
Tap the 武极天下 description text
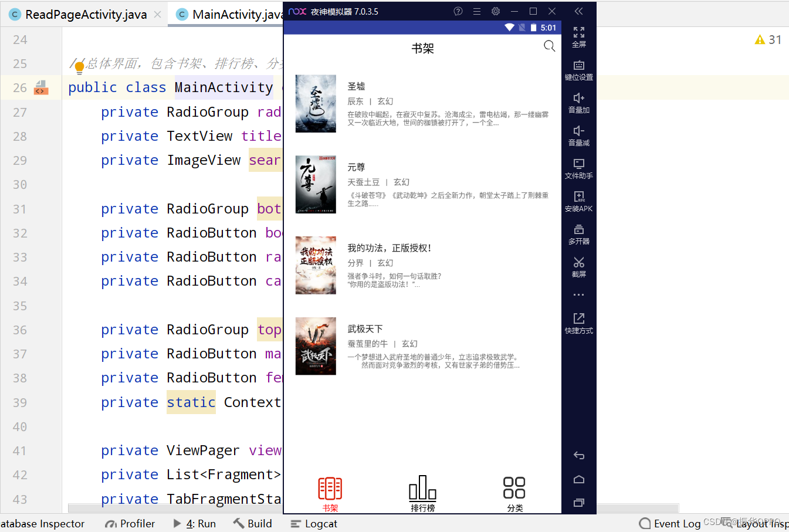click(434, 361)
